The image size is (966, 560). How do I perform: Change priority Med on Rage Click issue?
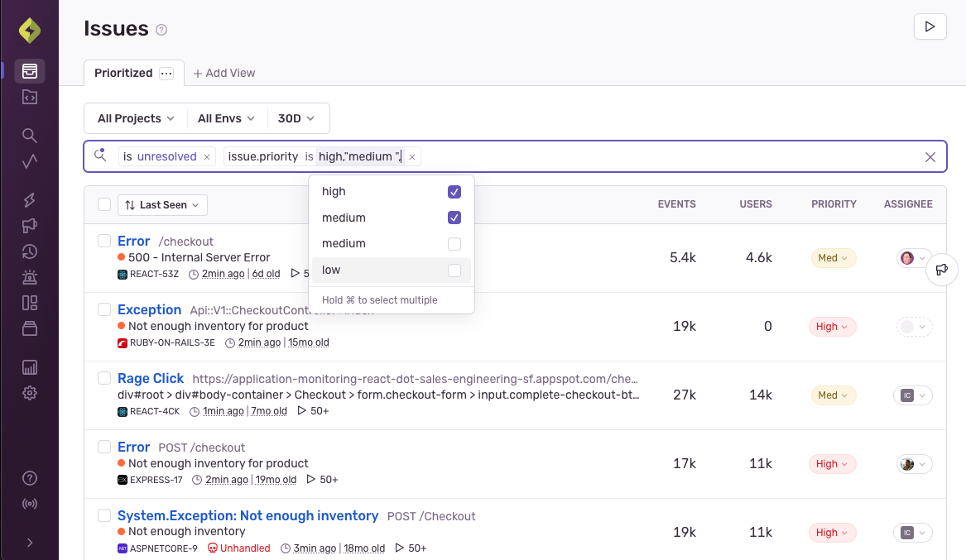833,395
